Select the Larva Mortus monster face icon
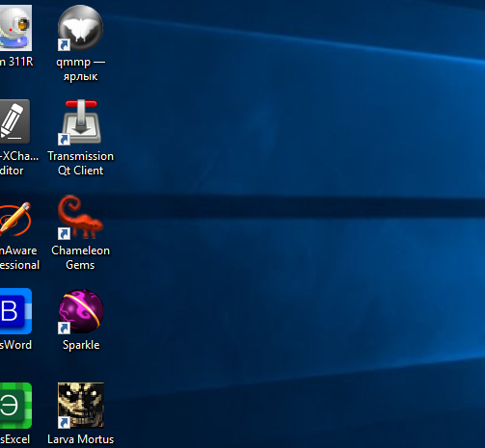 point(80,406)
